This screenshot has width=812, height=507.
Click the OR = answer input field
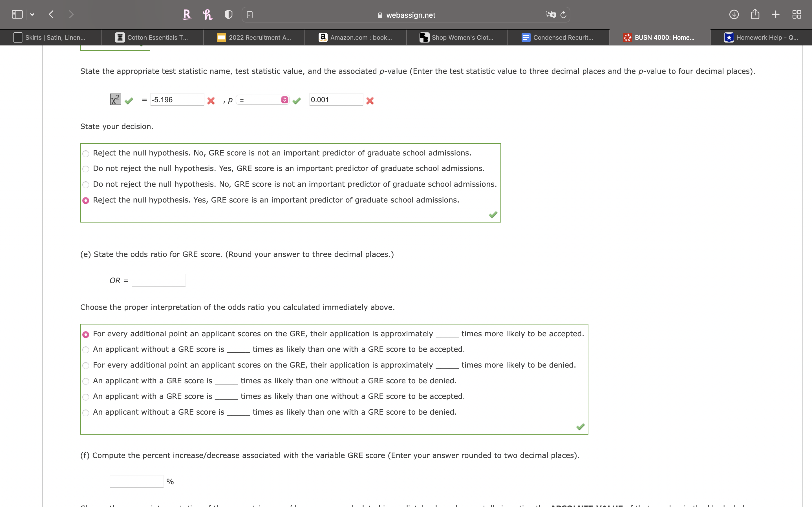point(158,280)
